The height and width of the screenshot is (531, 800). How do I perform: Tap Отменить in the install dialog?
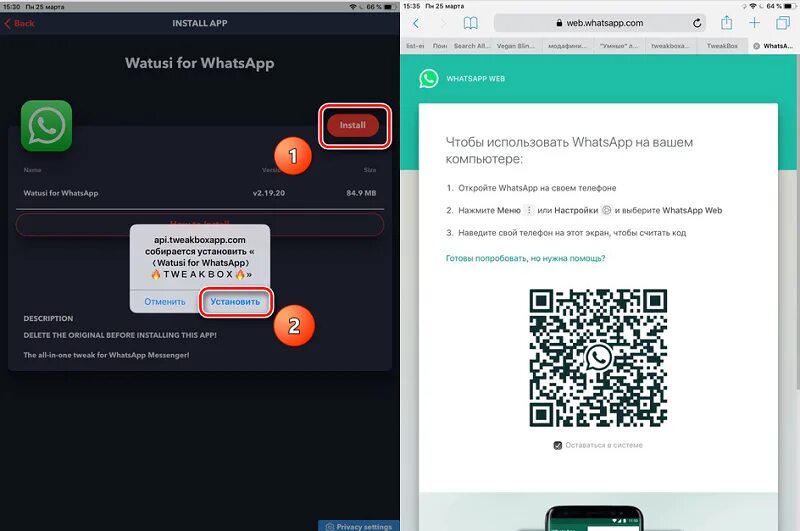click(165, 301)
